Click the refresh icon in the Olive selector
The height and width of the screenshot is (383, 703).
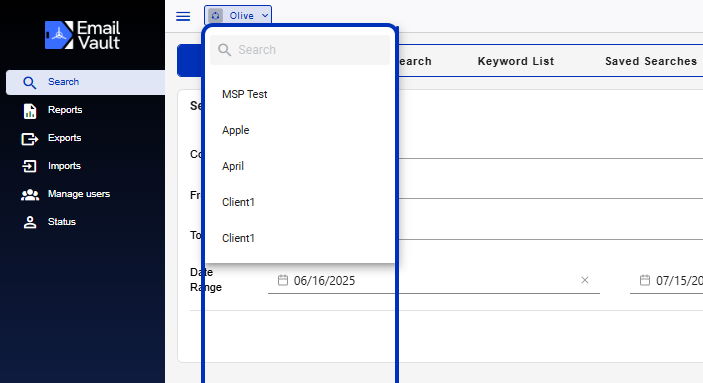216,16
